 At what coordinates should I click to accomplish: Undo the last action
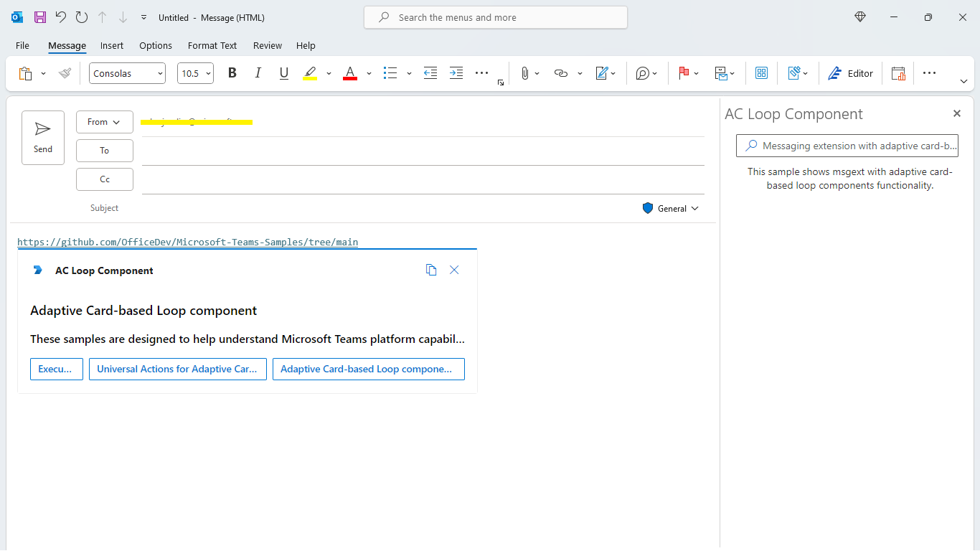[61, 17]
